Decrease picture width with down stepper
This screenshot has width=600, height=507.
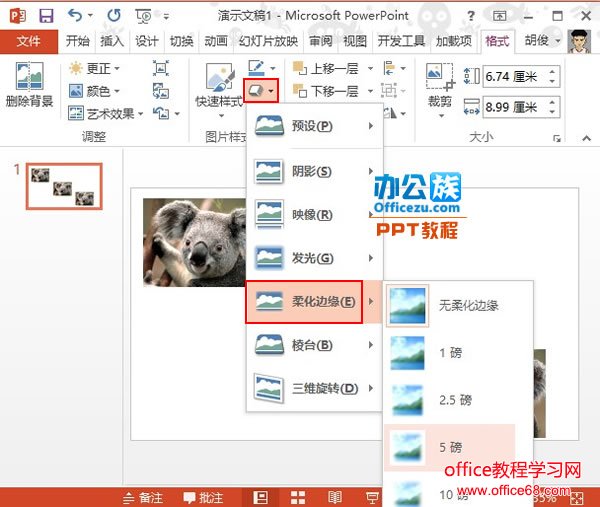point(552,112)
